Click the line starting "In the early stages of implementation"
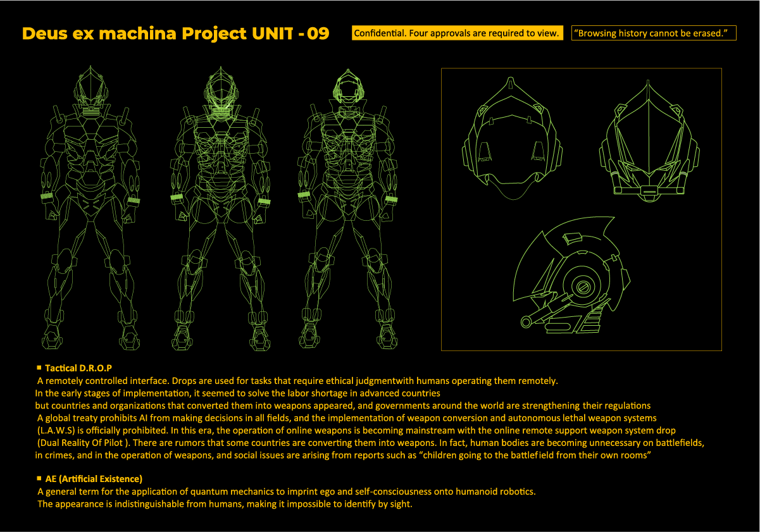 click(x=238, y=393)
